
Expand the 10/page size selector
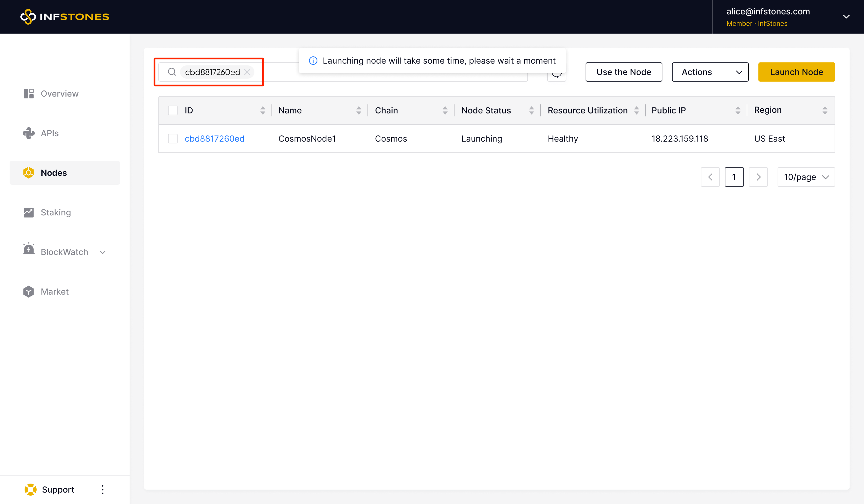pyautogui.click(x=806, y=177)
